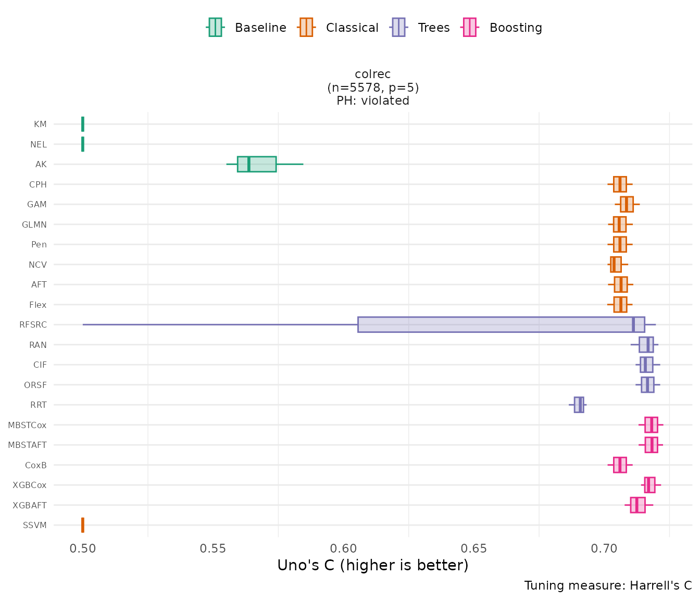Click the SSVM orange bar marker
700x600 pixels.
(83, 525)
